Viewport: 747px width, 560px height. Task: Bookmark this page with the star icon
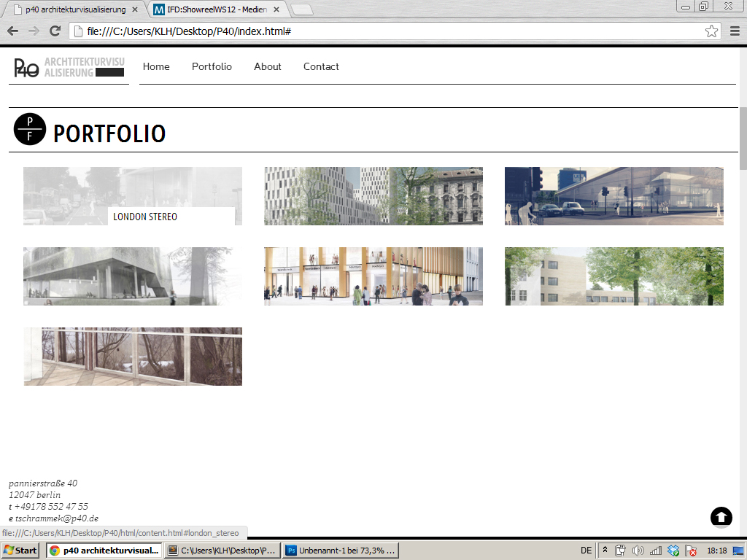[711, 31]
